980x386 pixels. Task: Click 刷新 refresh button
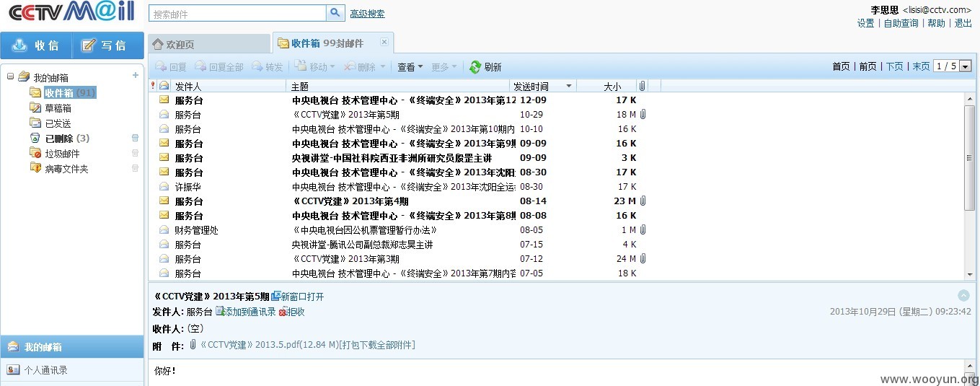point(485,67)
